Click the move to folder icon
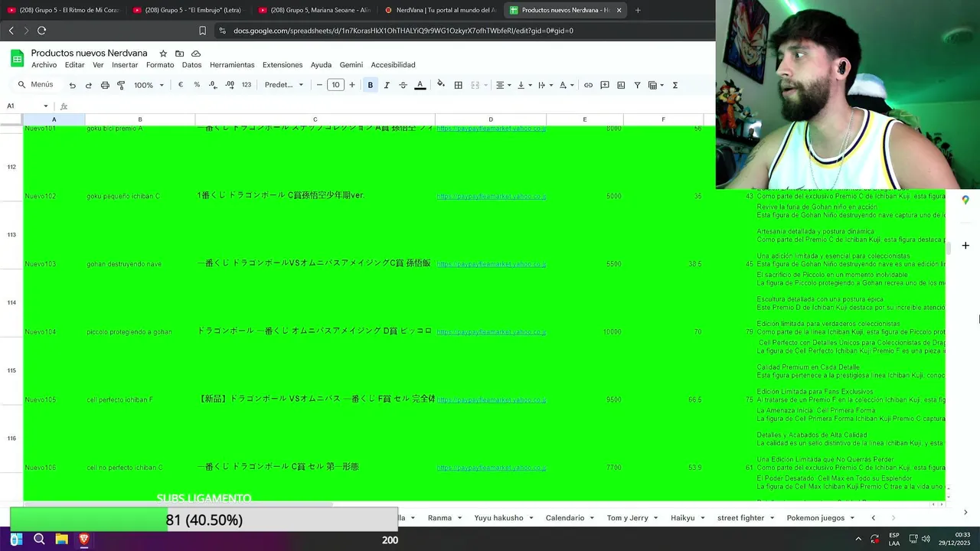Viewport: 980px width, 551px height. point(179,54)
